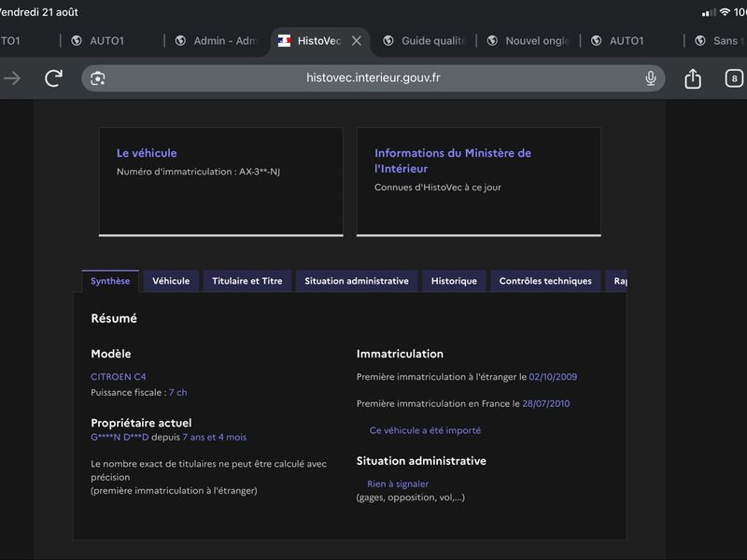Click the globe icon on the Admin tab
This screenshot has height=560, width=747.
pyautogui.click(x=180, y=41)
